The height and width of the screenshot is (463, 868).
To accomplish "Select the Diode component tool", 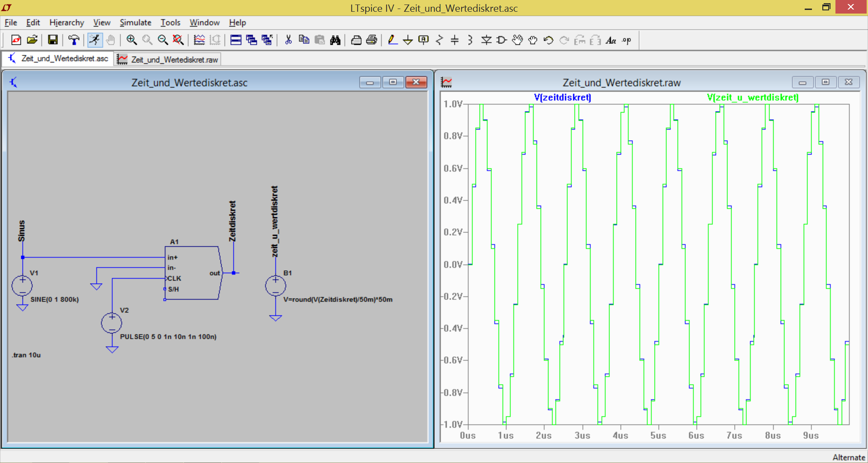I will pos(486,40).
